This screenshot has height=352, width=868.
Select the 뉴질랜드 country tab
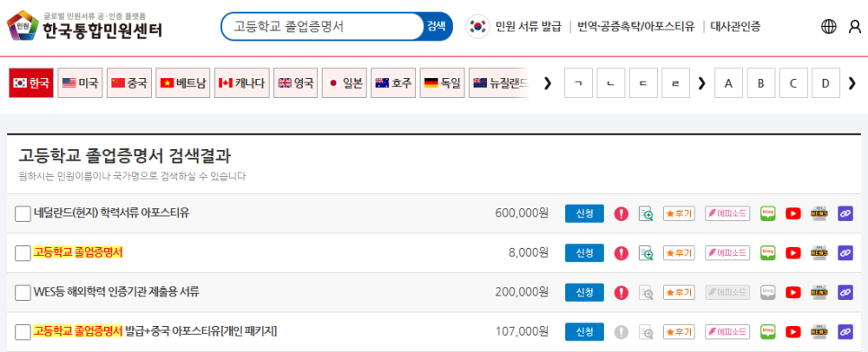coord(500,83)
